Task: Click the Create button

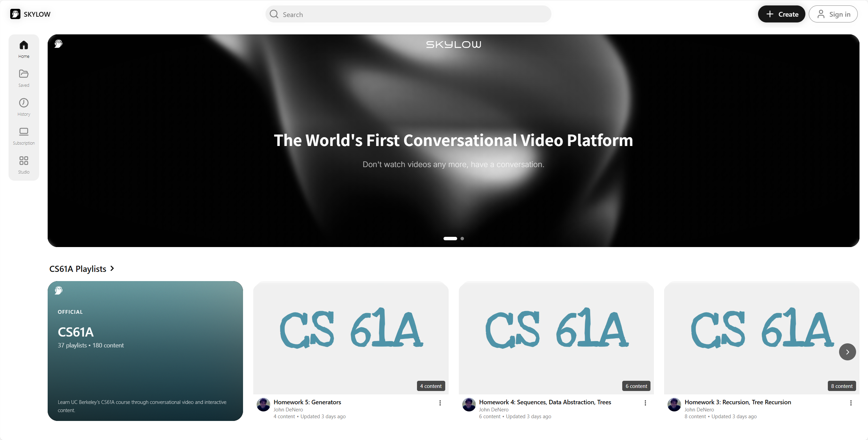Action: coord(781,14)
